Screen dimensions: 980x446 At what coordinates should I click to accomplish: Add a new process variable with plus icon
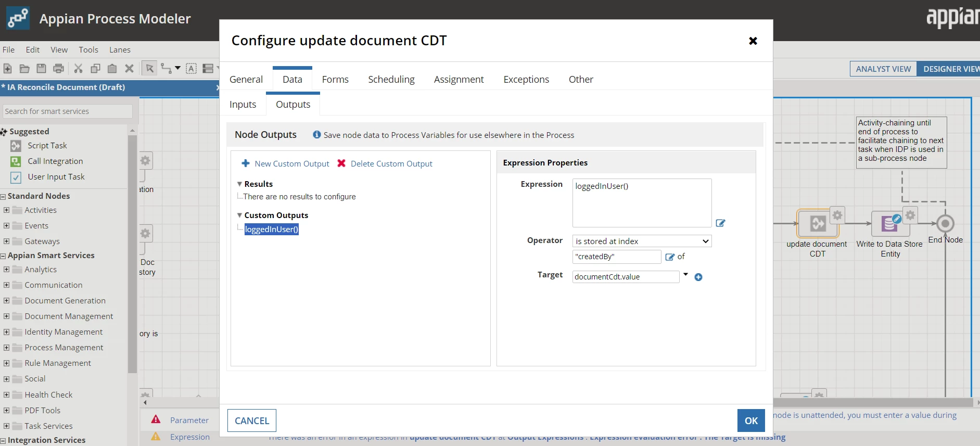coord(698,277)
